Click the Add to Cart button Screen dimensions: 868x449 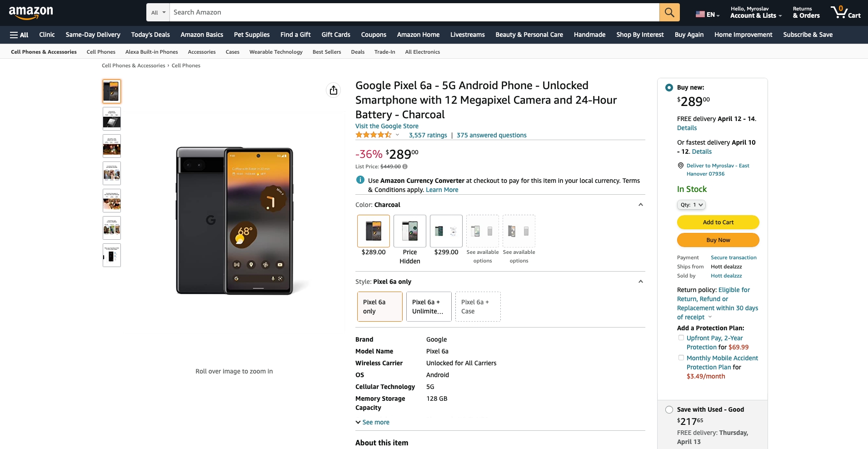pos(718,222)
